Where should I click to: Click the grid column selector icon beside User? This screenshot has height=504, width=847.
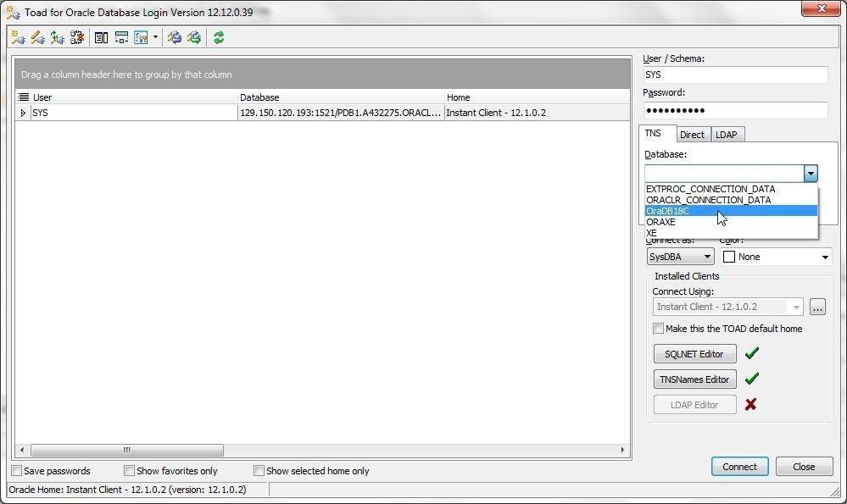pyautogui.click(x=23, y=97)
